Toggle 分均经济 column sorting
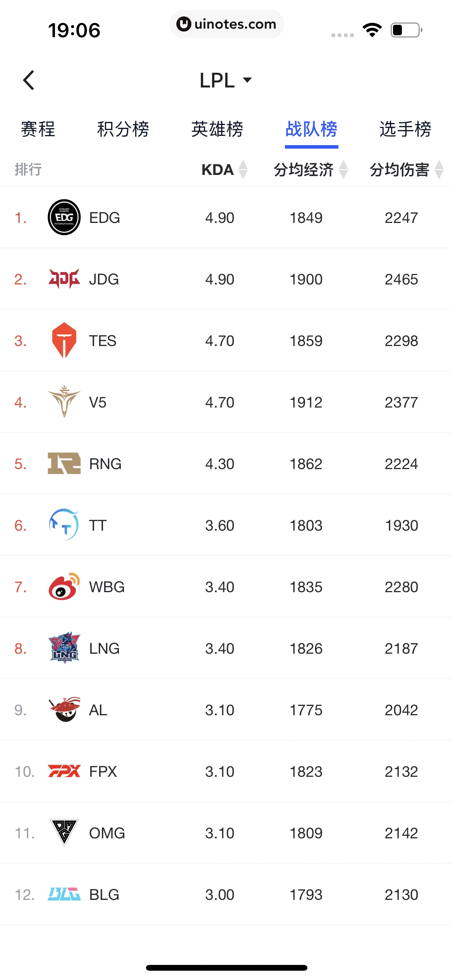453x980 pixels. [311, 170]
